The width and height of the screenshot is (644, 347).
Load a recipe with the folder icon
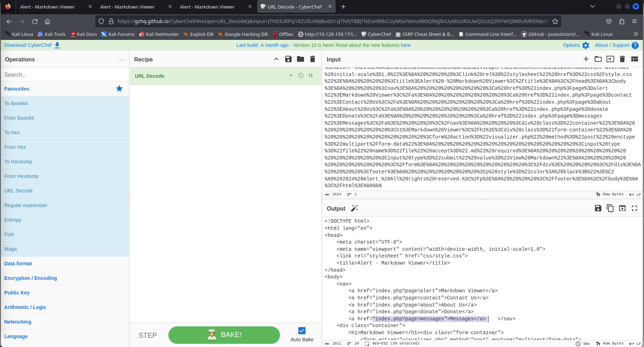coord(301,59)
